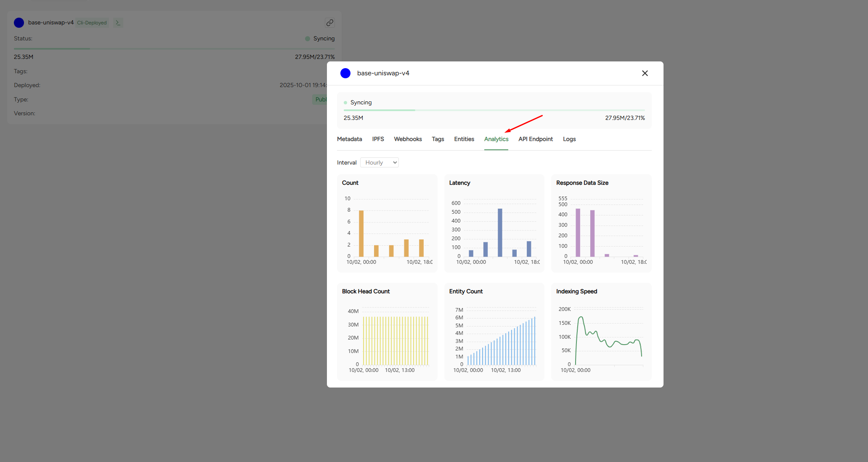Viewport: 868px width, 462px height.
Task: Go to the API Endpoint tab
Action: (535, 139)
